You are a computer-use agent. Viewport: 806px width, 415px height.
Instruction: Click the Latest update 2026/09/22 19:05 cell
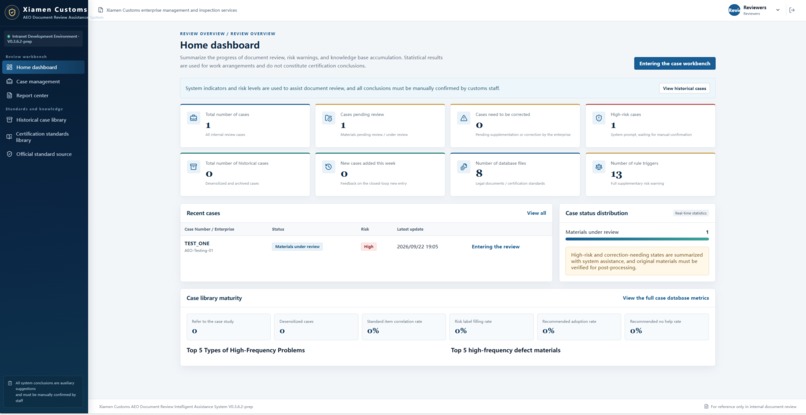coord(417,247)
